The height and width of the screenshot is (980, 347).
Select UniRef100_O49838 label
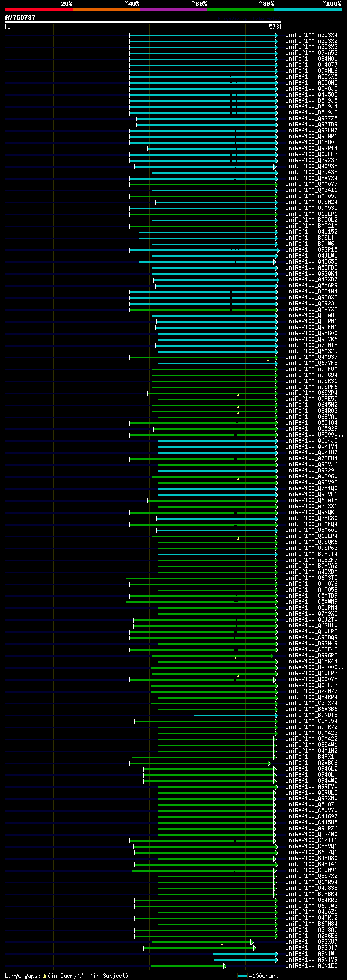coord(311,888)
